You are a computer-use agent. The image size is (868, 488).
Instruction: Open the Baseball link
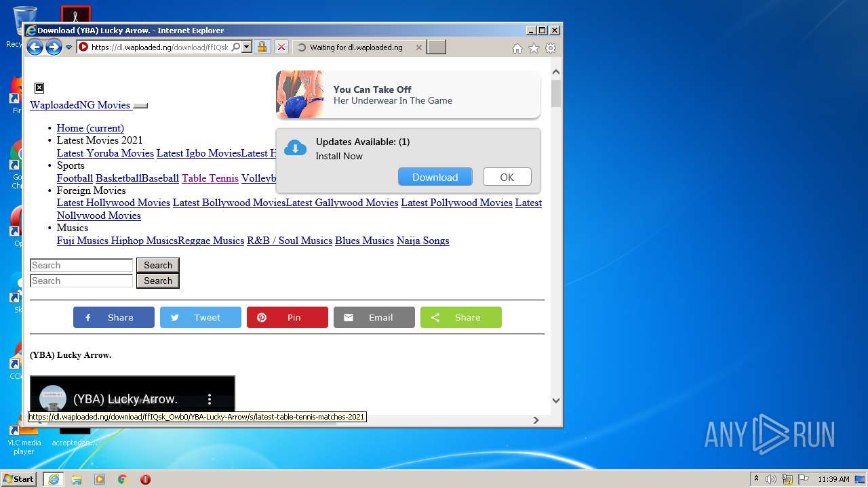click(160, 178)
